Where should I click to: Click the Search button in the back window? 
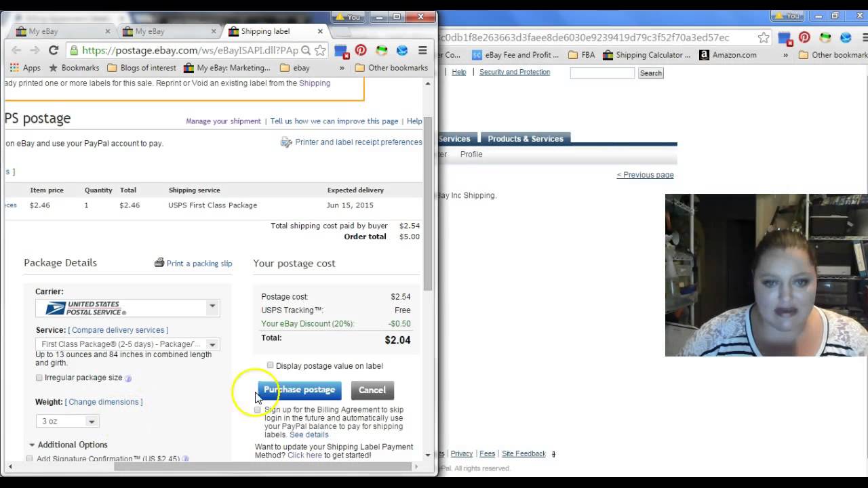(650, 73)
